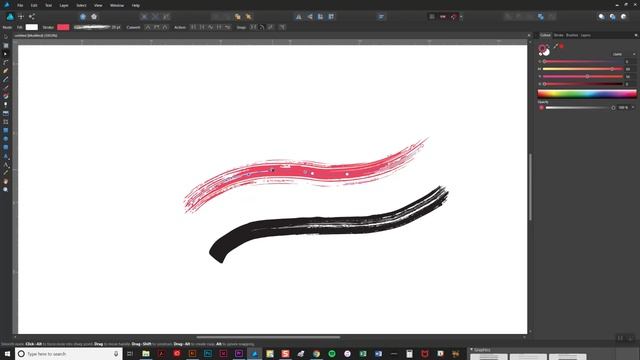Select the Move tool
The image size is (640, 360).
pyautogui.click(x=5, y=37)
